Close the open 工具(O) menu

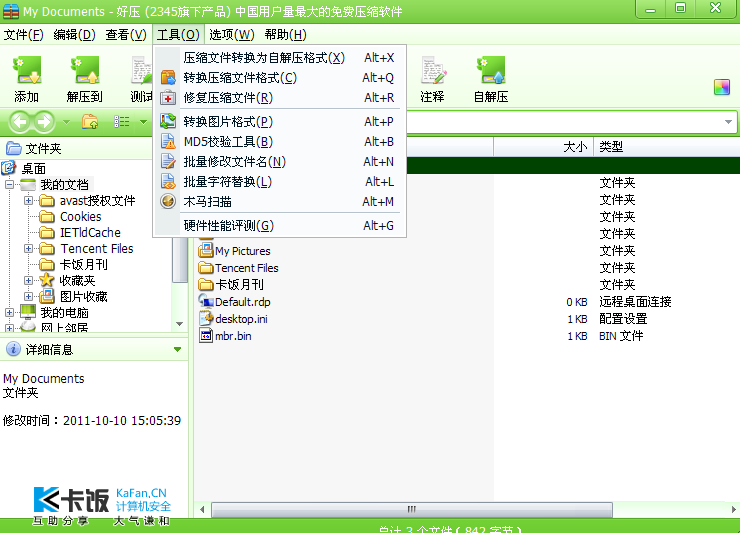click(x=178, y=34)
